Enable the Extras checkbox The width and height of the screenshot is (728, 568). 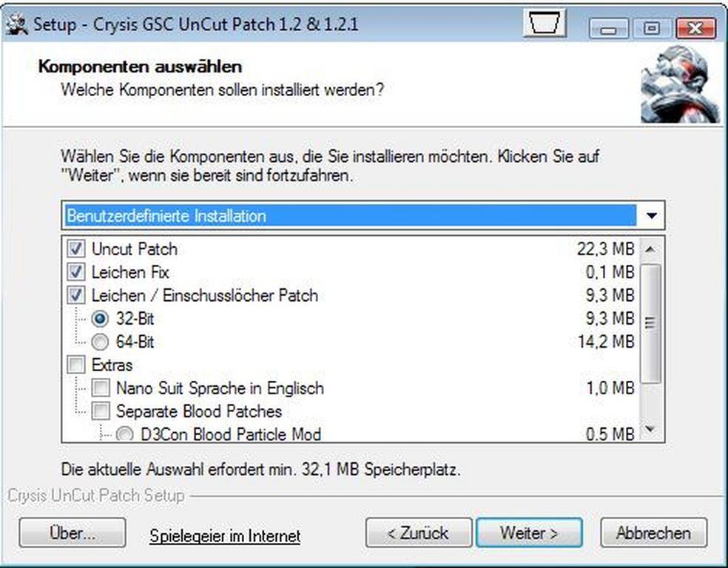click(x=76, y=365)
